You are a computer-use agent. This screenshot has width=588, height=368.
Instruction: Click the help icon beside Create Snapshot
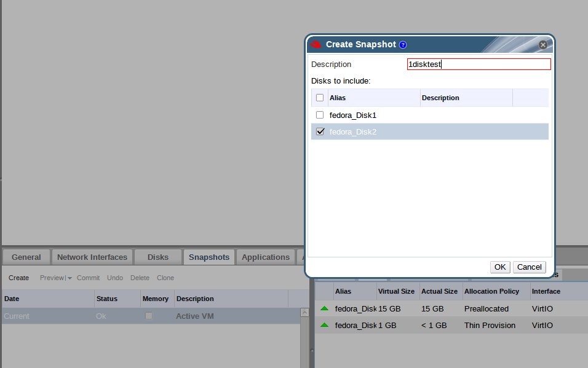[x=403, y=45]
